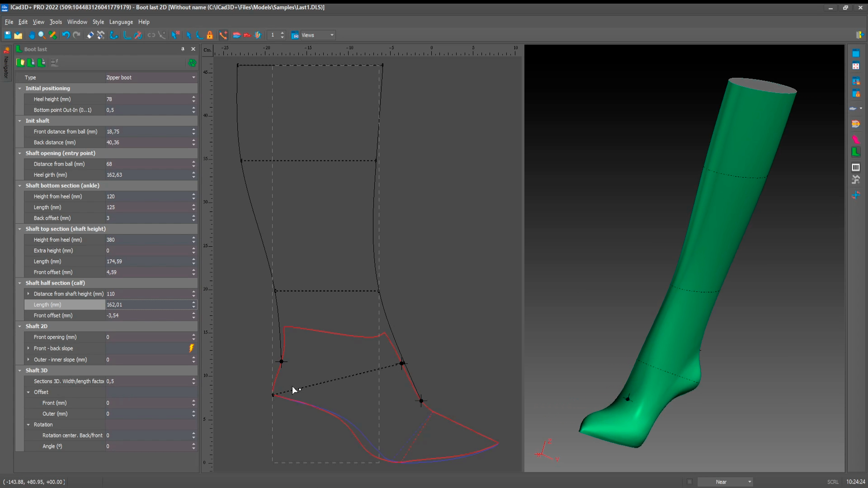Screen dimensions: 868x488
Task: Toggle the Offset subsection expander
Action: (28, 391)
